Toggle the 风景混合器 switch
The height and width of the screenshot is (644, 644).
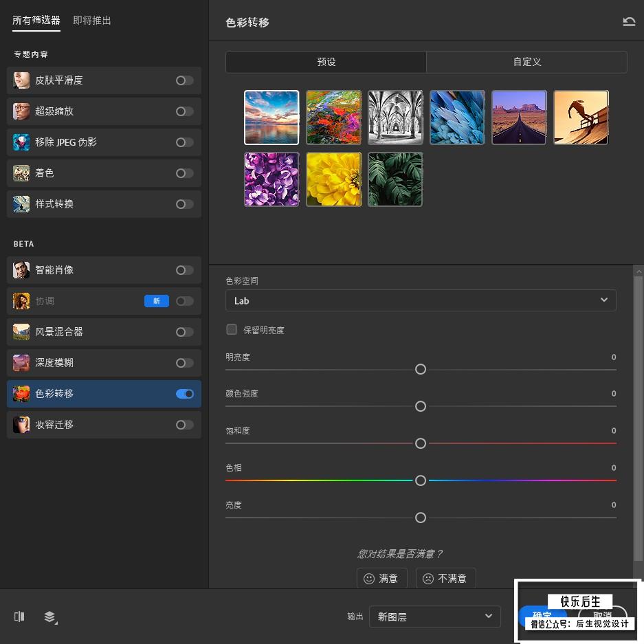click(184, 332)
